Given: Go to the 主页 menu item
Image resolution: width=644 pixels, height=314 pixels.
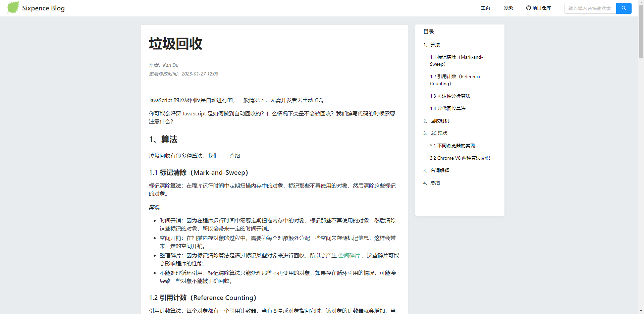Looking at the screenshot, I should coord(485,8).
